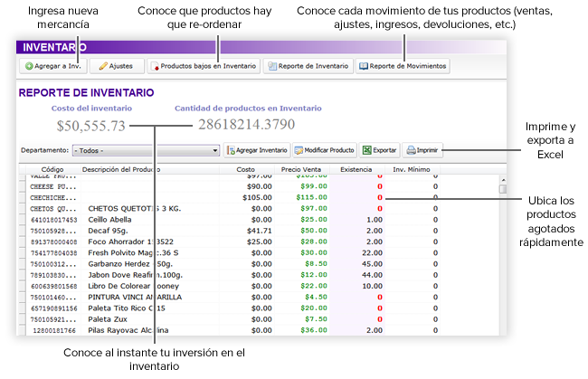
Task: Click the green plus Agregar a Inv. icon
Action: (x=29, y=66)
